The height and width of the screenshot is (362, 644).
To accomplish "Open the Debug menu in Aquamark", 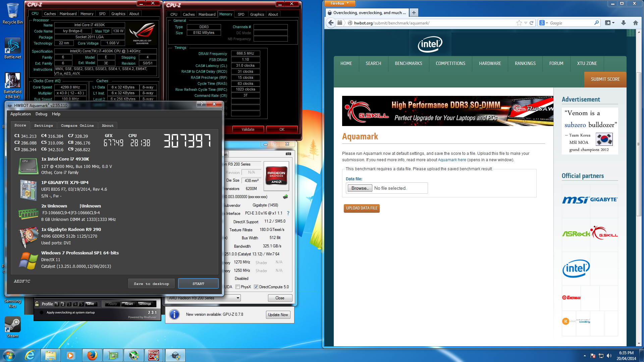I will point(41,114).
